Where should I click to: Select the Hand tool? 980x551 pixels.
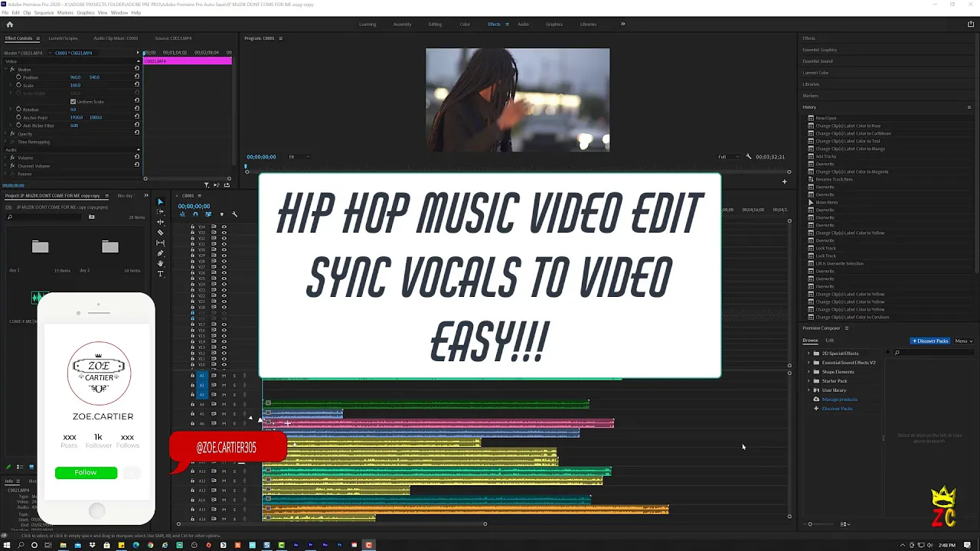[160, 263]
